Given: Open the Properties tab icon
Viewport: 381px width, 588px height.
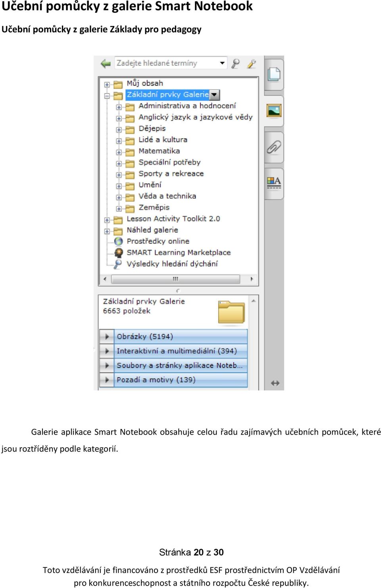Looking at the screenshot, I should pos(274,183).
